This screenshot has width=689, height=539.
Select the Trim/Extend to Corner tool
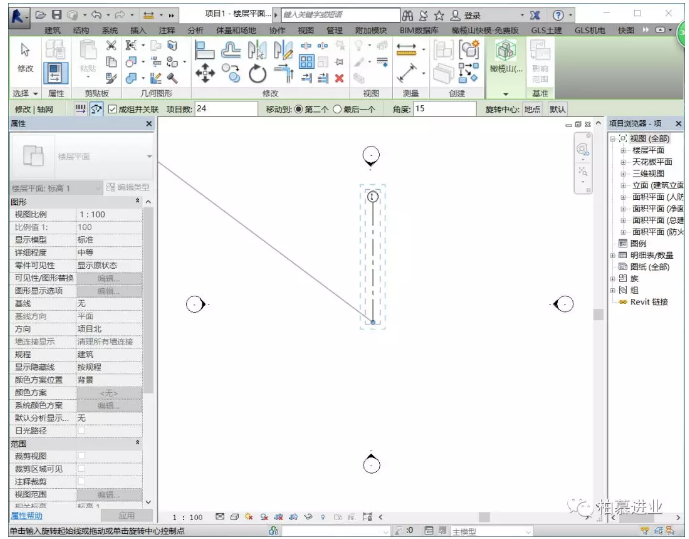pos(284,73)
